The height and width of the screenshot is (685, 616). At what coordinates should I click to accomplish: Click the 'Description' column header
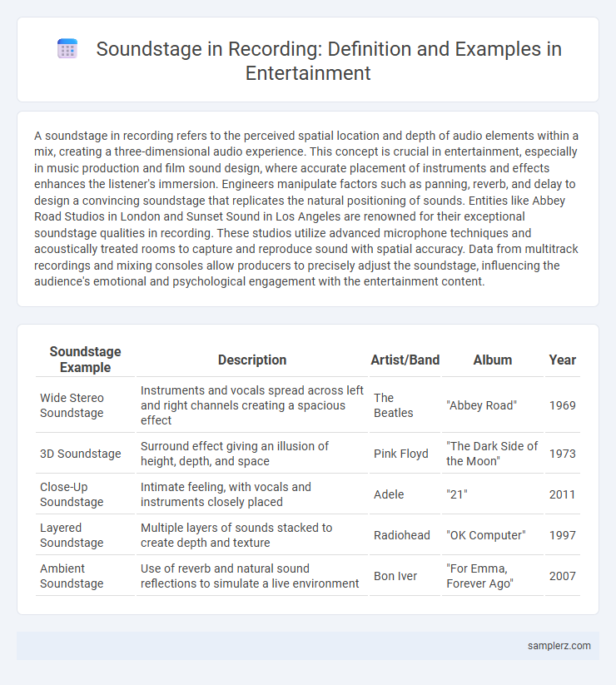click(252, 360)
